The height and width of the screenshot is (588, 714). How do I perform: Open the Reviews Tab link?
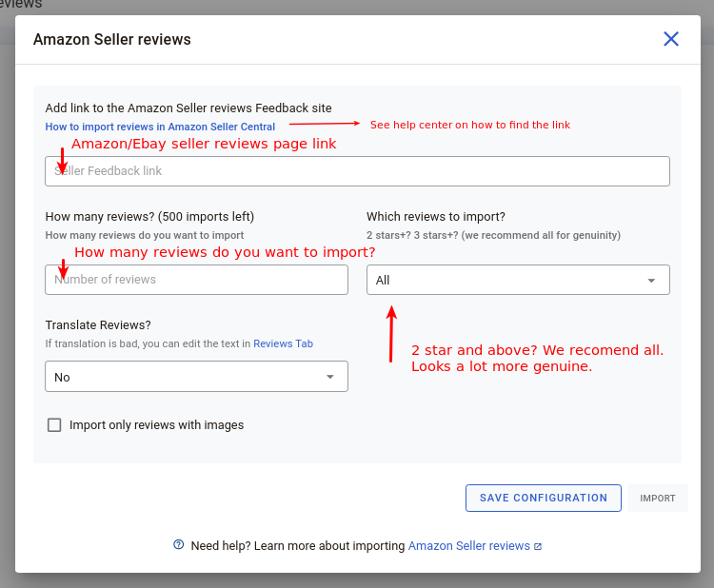pyautogui.click(x=283, y=343)
